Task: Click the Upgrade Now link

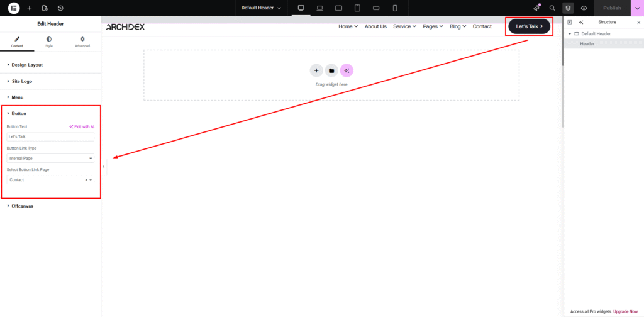Action: (x=625, y=311)
